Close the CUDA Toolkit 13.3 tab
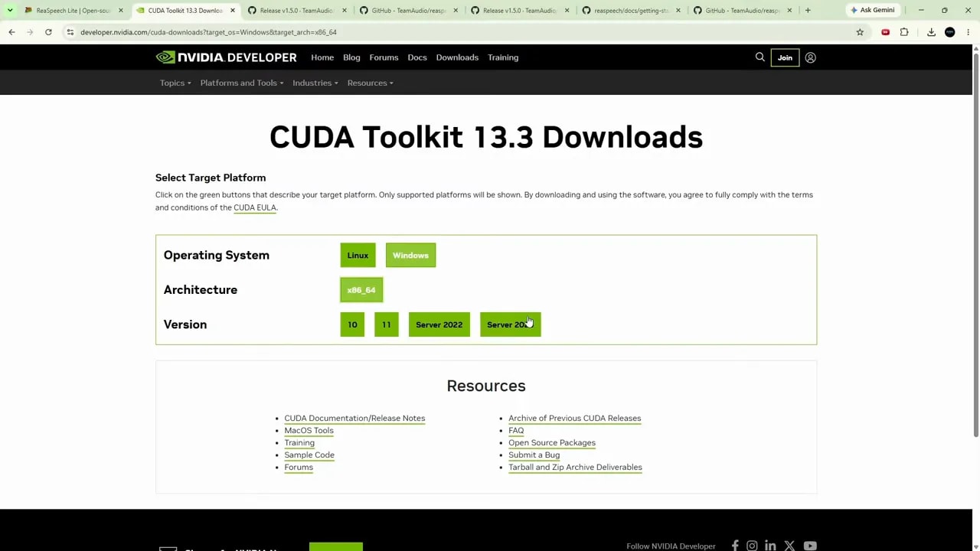980x551 pixels. pyautogui.click(x=233, y=10)
